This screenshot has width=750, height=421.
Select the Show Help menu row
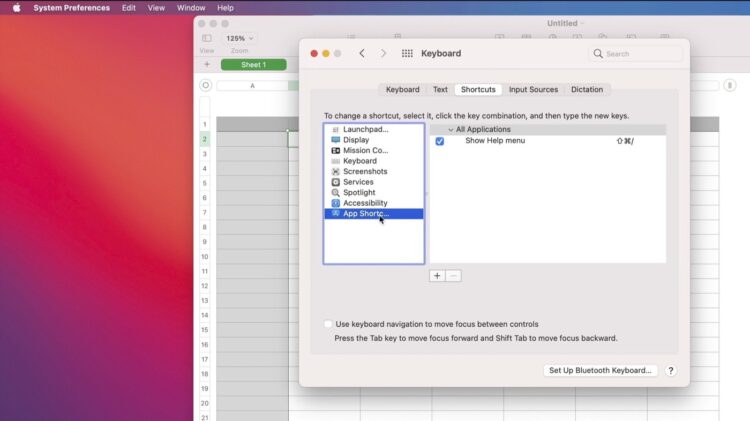pos(548,141)
